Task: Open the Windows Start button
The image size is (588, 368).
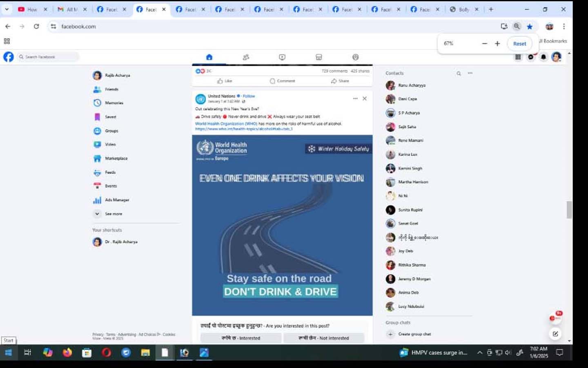Action: tap(9, 352)
